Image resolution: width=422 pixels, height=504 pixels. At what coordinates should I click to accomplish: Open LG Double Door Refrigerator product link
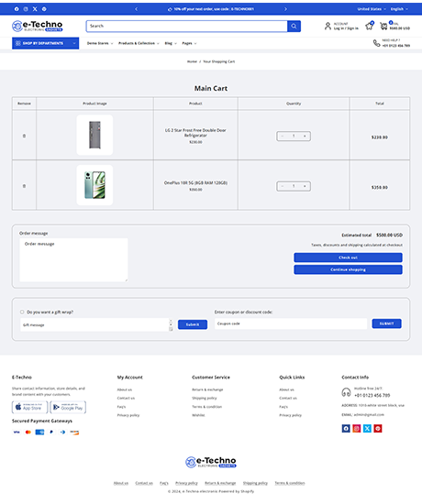click(195, 133)
